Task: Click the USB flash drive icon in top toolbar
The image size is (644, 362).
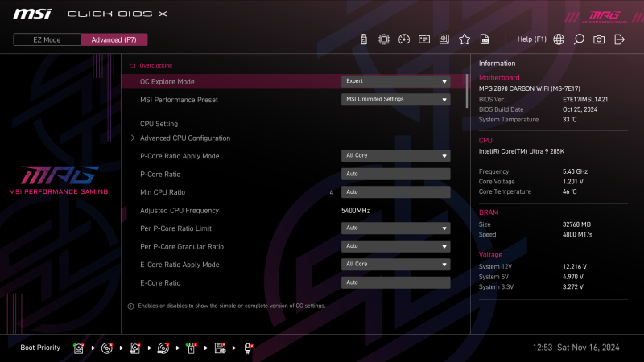Action: (x=364, y=39)
